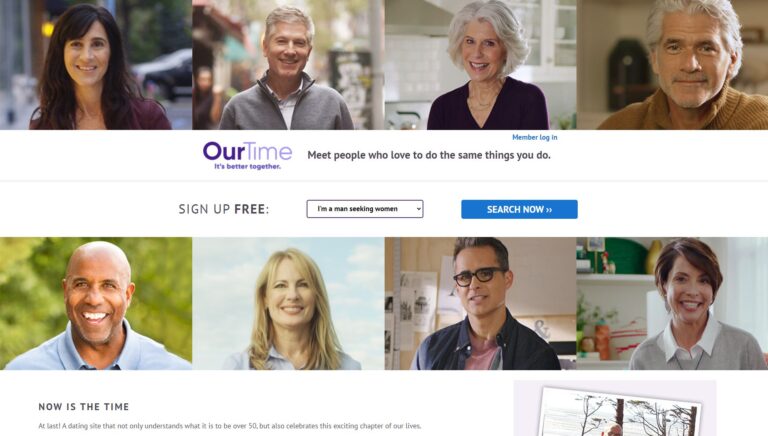Select the short-haired woman in gray sweater
The height and width of the screenshot is (436, 768).
[672, 303]
